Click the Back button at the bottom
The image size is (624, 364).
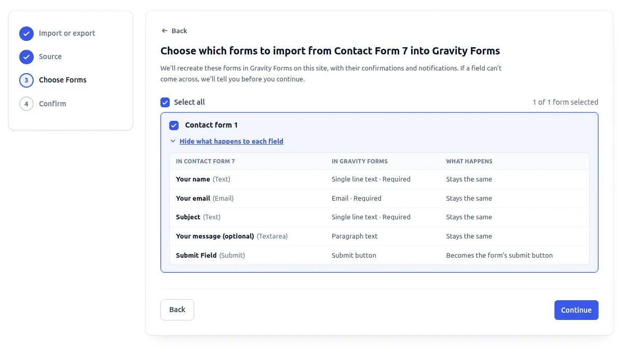point(177,310)
